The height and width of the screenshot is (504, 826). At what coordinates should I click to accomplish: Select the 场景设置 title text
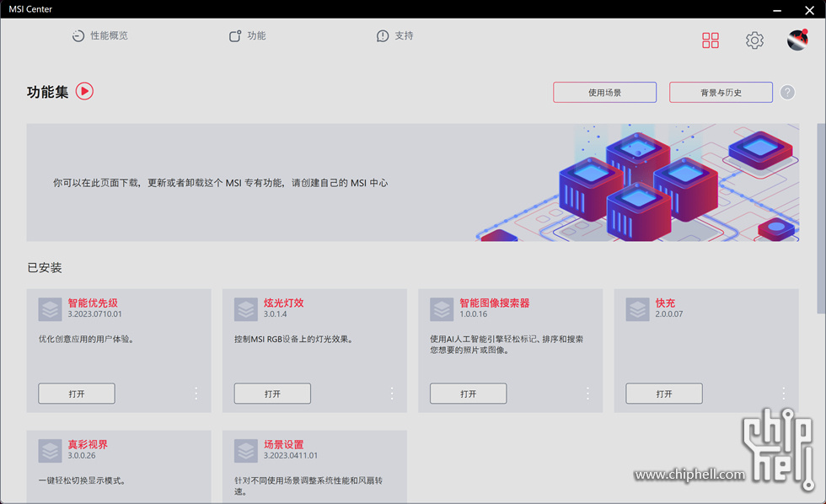[x=283, y=444]
